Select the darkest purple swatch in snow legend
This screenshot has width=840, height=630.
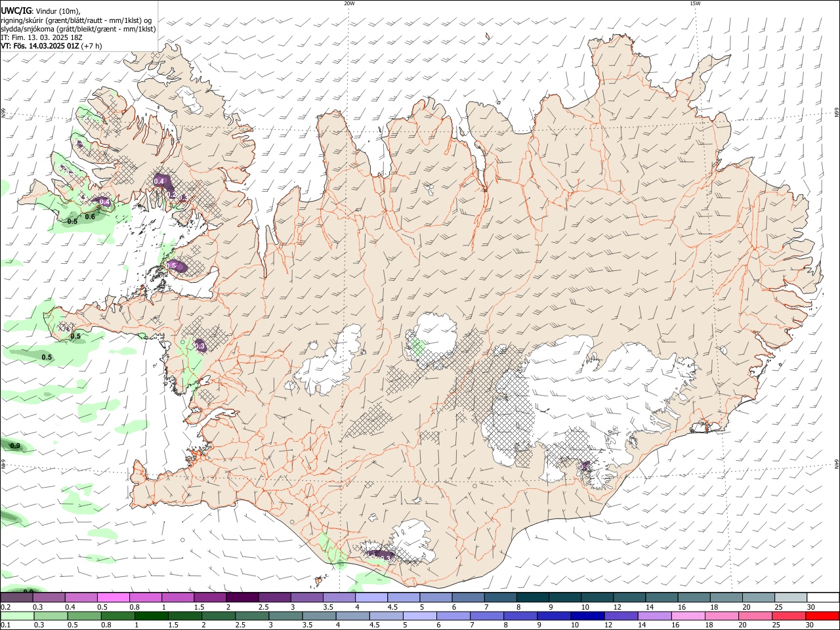click(x=242, y=597)
